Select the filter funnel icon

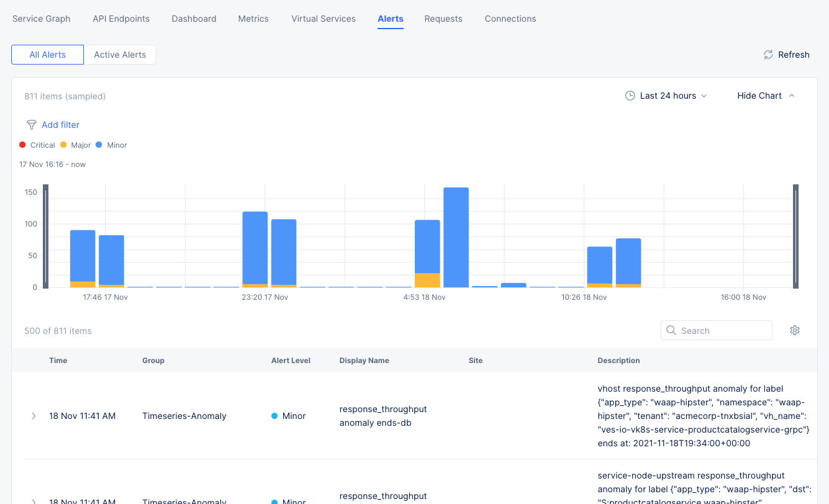tap(31, 125)
